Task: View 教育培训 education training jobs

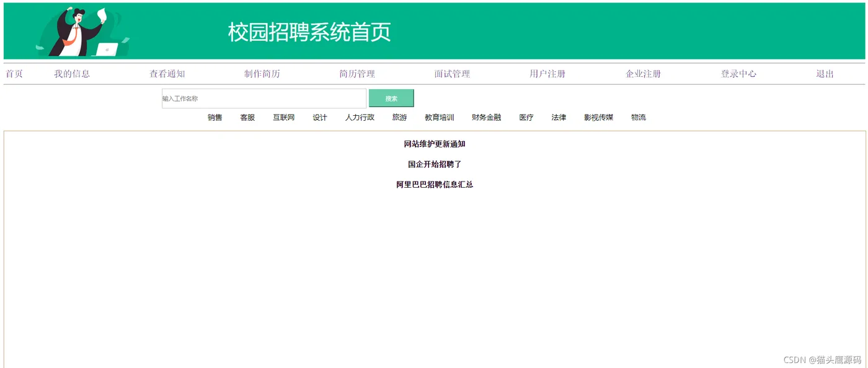Action: pos(439,117)
